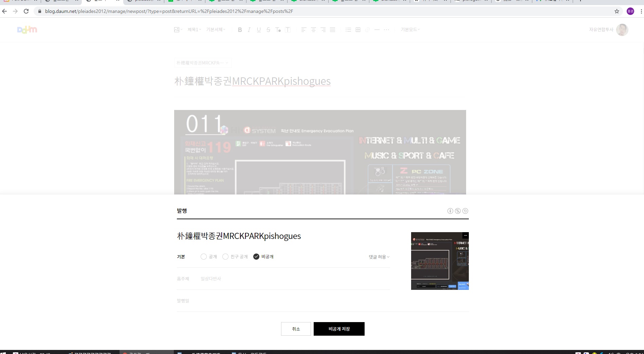Align text center
The image size is (644, 354).
tap(313, 30)
